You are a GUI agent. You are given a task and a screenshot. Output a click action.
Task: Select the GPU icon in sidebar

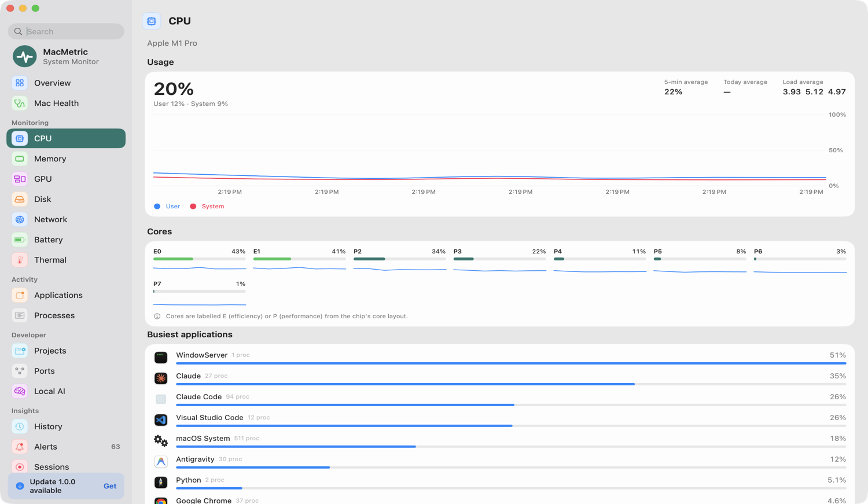(20, 179)
